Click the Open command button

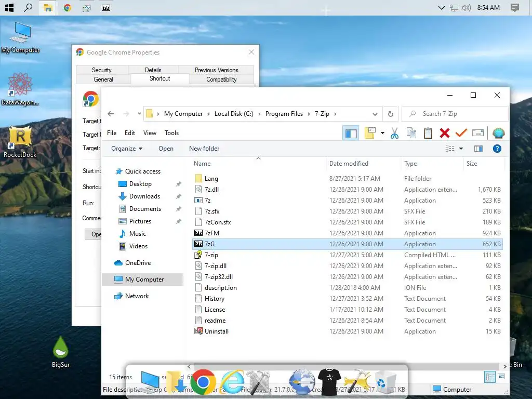(166, 149)
